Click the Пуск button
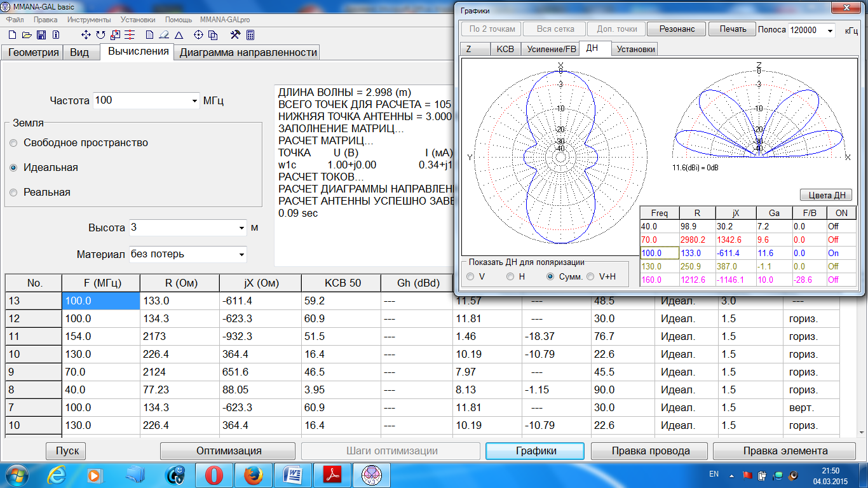This screenshot has width=868, height=488. (67, 451)
